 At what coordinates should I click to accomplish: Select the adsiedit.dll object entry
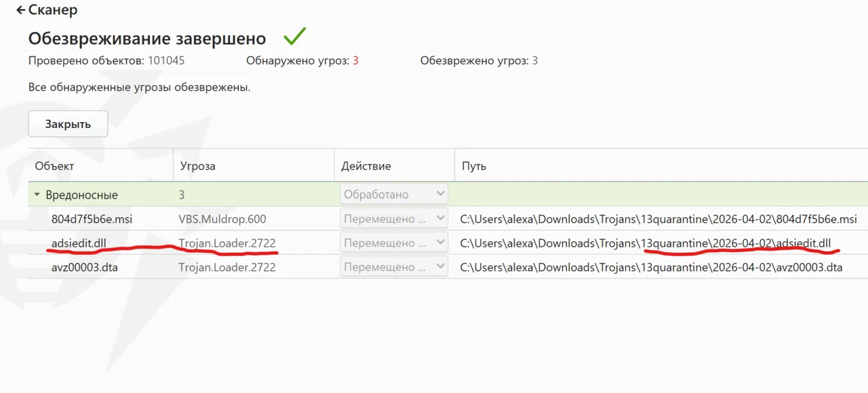click(79, 243)
